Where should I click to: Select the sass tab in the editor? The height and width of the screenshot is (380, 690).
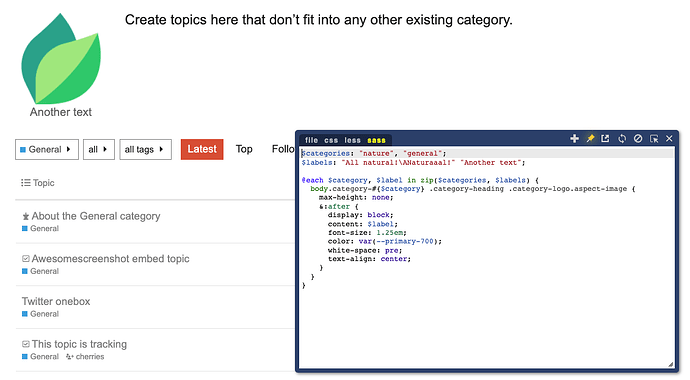point(376,140)
